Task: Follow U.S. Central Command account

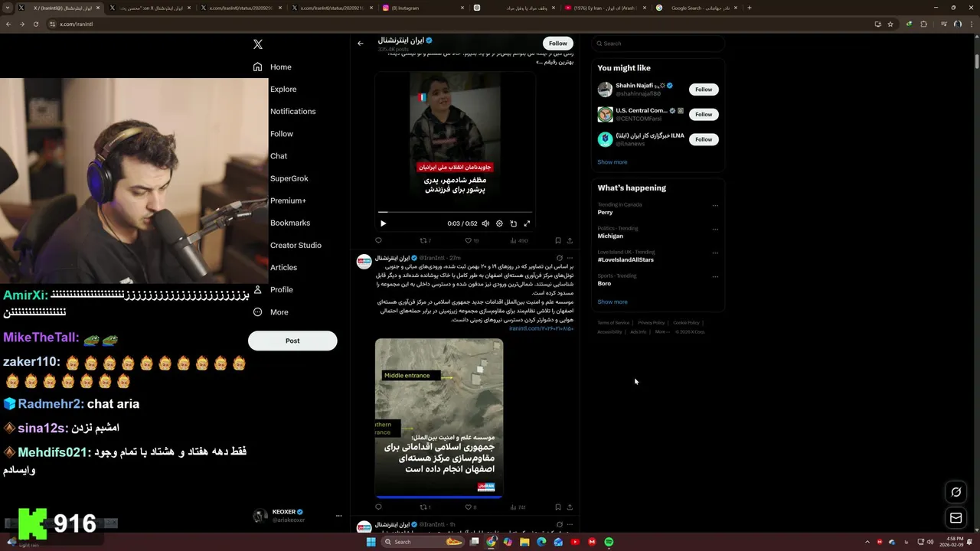Action: point(704,114)
